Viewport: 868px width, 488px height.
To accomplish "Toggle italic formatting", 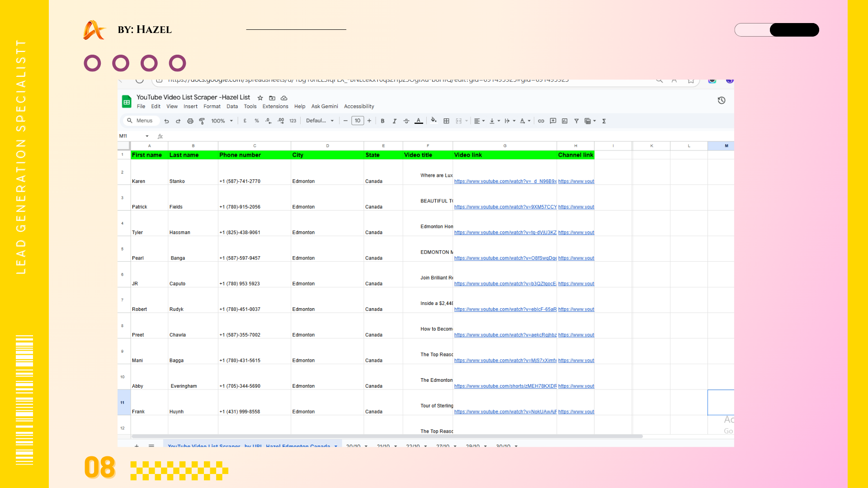I will (x=394, y=121).
